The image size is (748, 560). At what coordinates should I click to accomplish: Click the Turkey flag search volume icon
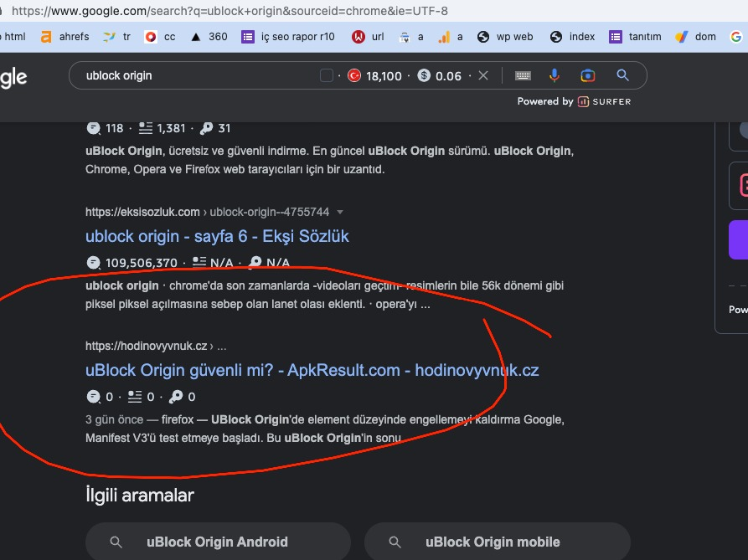(354, 75)
